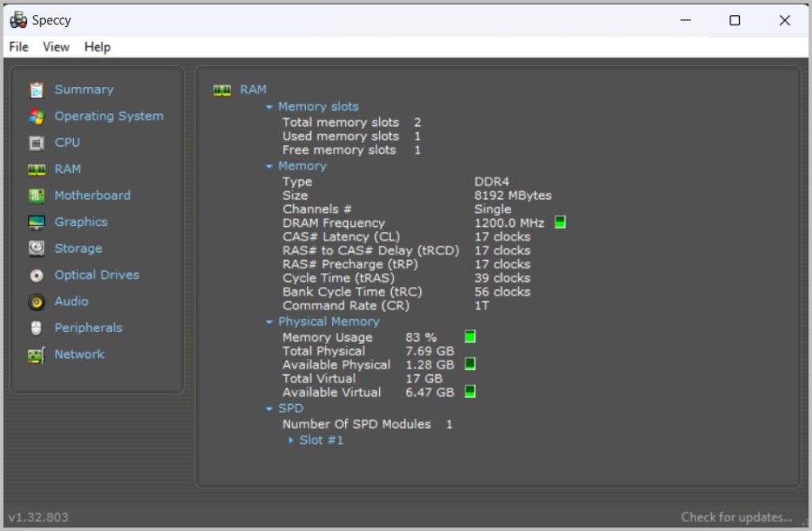Open the Help menu
812x531 pixels.
click(x=97, y=47)
